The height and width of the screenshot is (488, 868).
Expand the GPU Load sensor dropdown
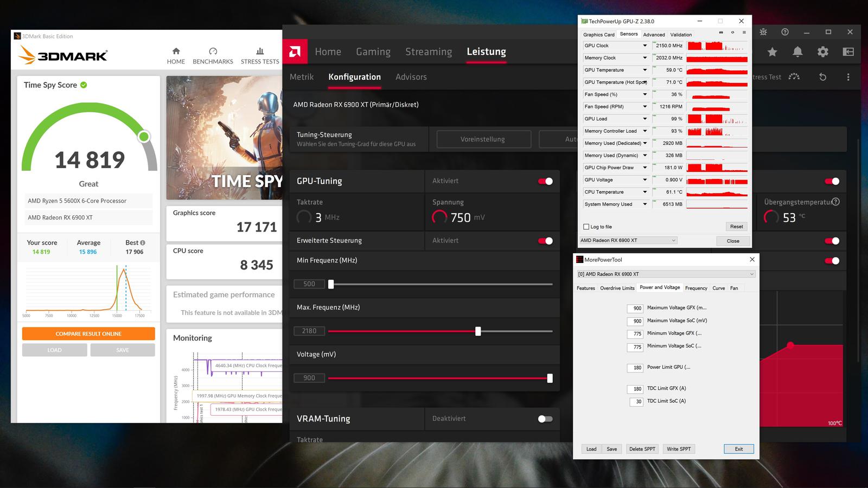tap(645, 119)
